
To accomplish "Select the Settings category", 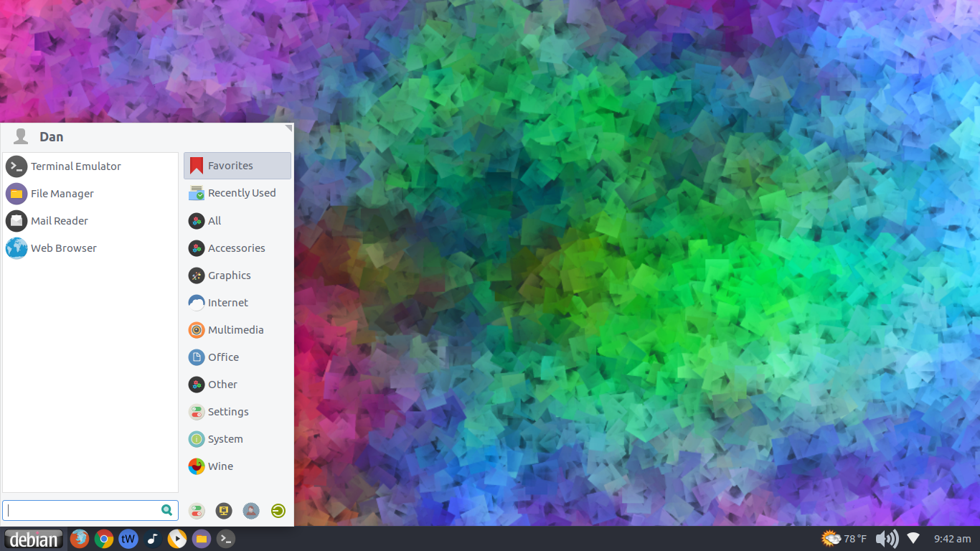I will tap(237, 412).
